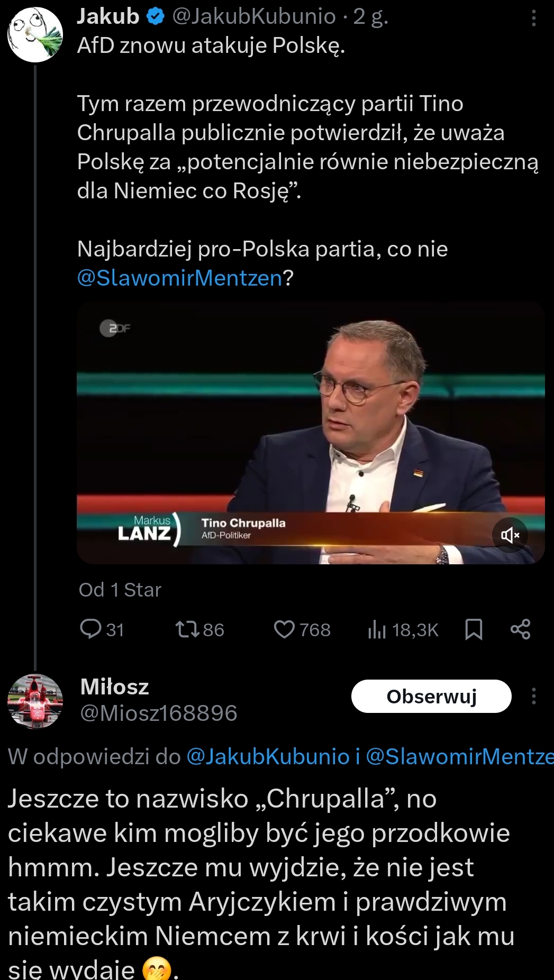Open reply comments on Jakub's post
The height and width of the screenshot is (980, 554).
[101, 629]
